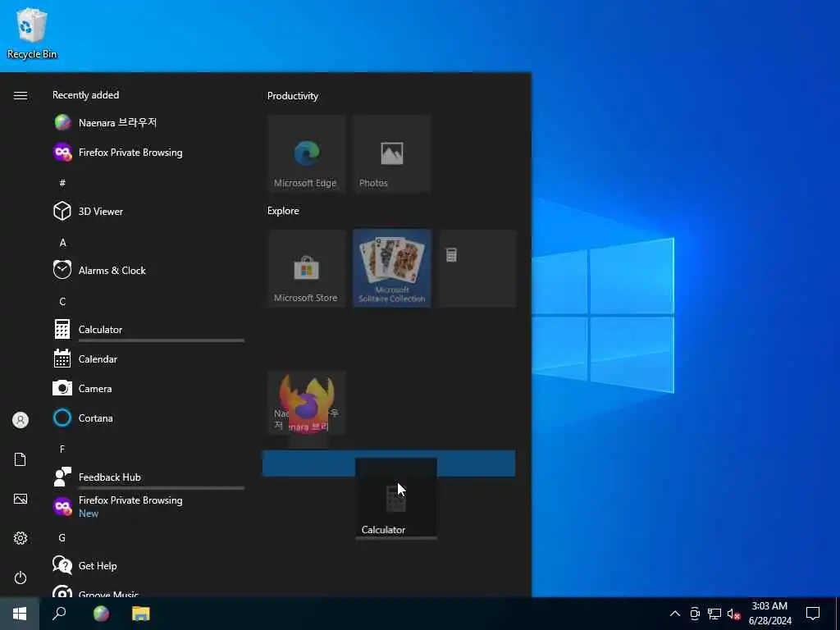Open the Power options button
The height and width of the screenshot is (630, 840).
tap(21, 577)
